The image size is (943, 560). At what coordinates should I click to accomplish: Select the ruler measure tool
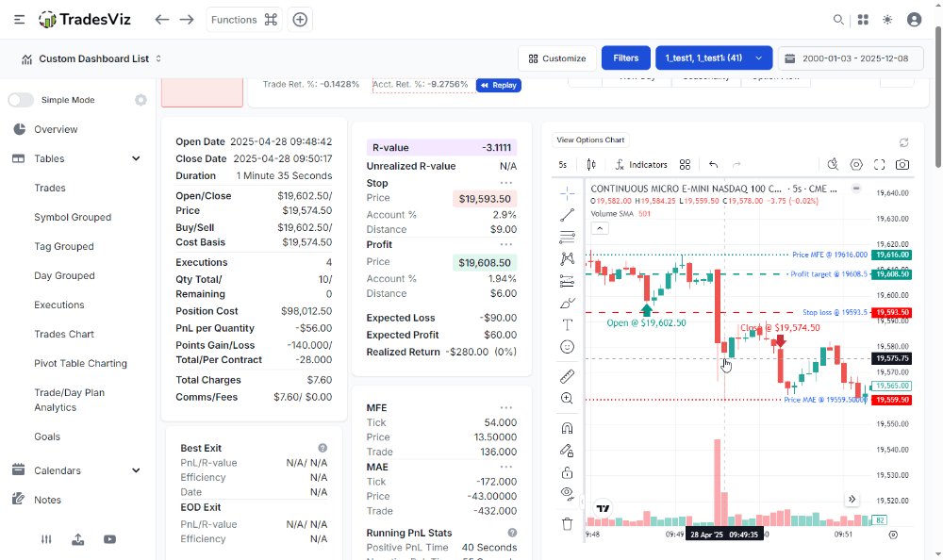pos(567,376)
